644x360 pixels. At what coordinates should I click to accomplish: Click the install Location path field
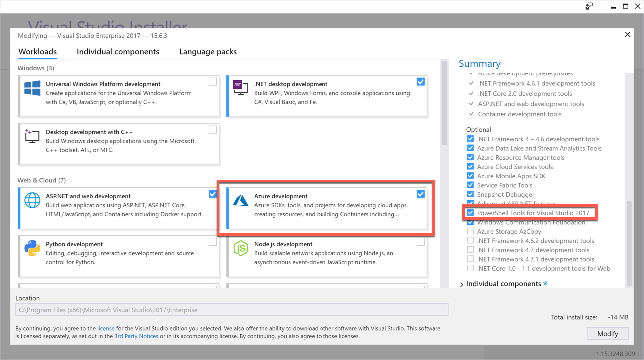pyautogui.click(x=232, y=310)
